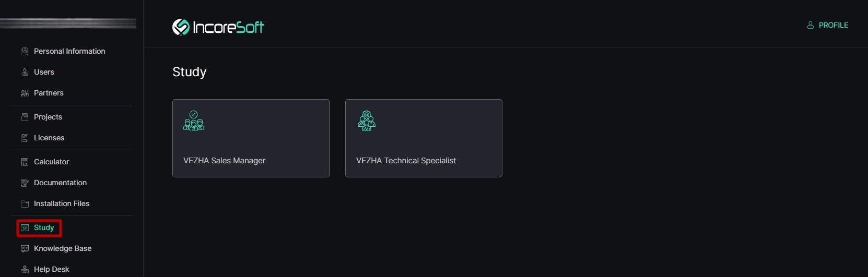
Task: Click the Projects icon in sidebar
Action: coord(25,117)
